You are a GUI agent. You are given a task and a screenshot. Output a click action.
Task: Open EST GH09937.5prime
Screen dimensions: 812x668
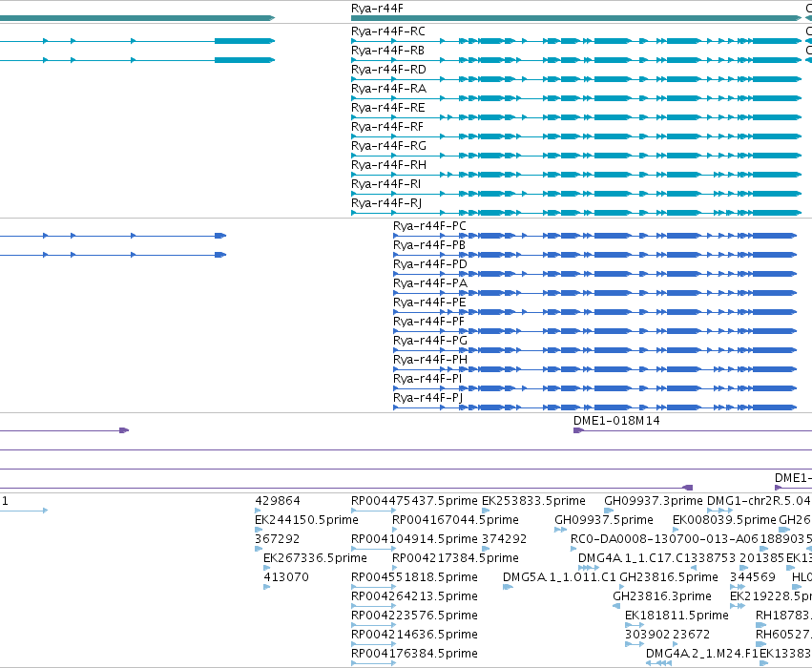coord(604,521)
